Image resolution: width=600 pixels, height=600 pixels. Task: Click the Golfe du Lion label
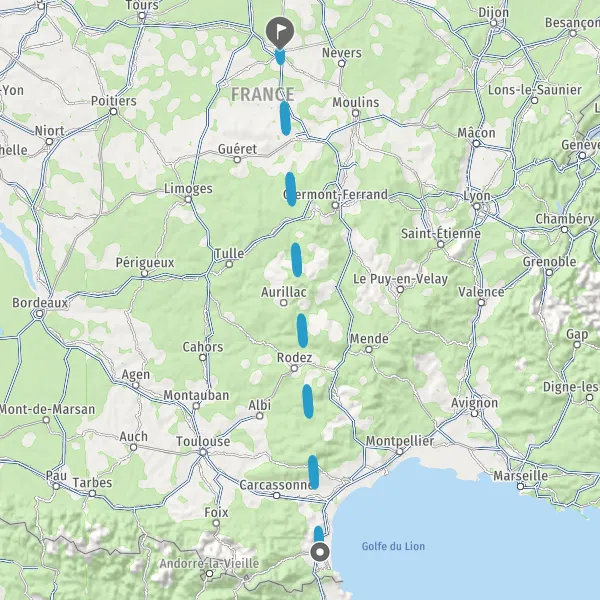tap(393, 546)
